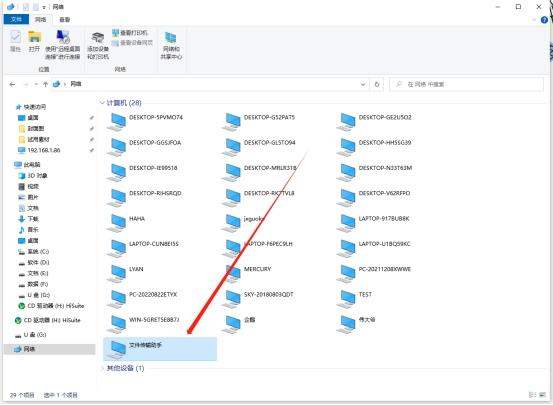Navigate back using the back arrow
Viewport: 553px width, 405px height.
(x=12, y=84)
